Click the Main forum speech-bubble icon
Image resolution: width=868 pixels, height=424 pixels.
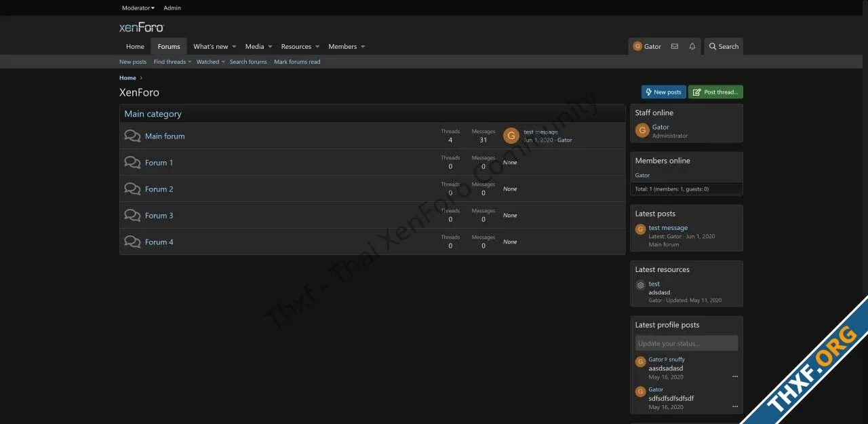click(132, 136)
